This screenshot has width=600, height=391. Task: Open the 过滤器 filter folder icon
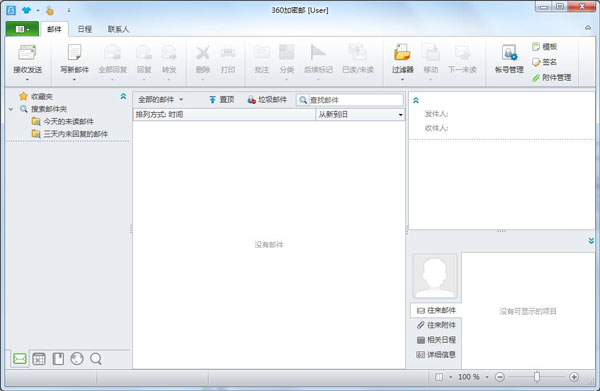pyautogui.click(x=403, y=52)
